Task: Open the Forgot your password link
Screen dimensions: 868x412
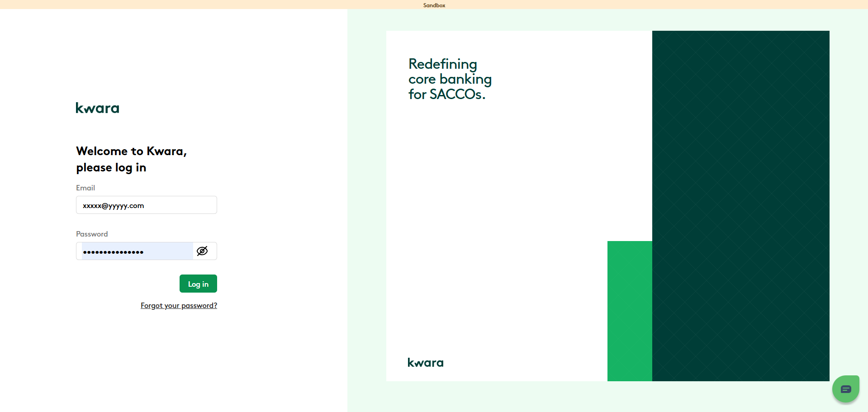Action: pyautogui.click(x=179, y=306)
